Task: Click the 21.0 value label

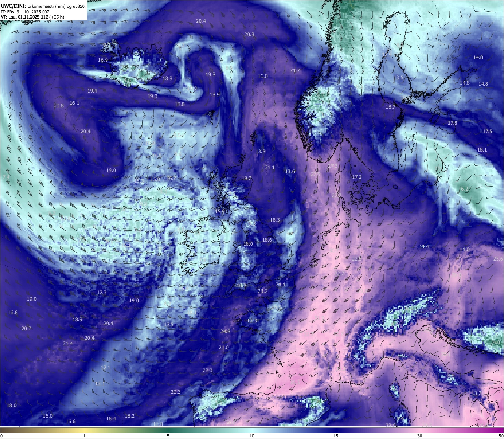Action: 224,348
